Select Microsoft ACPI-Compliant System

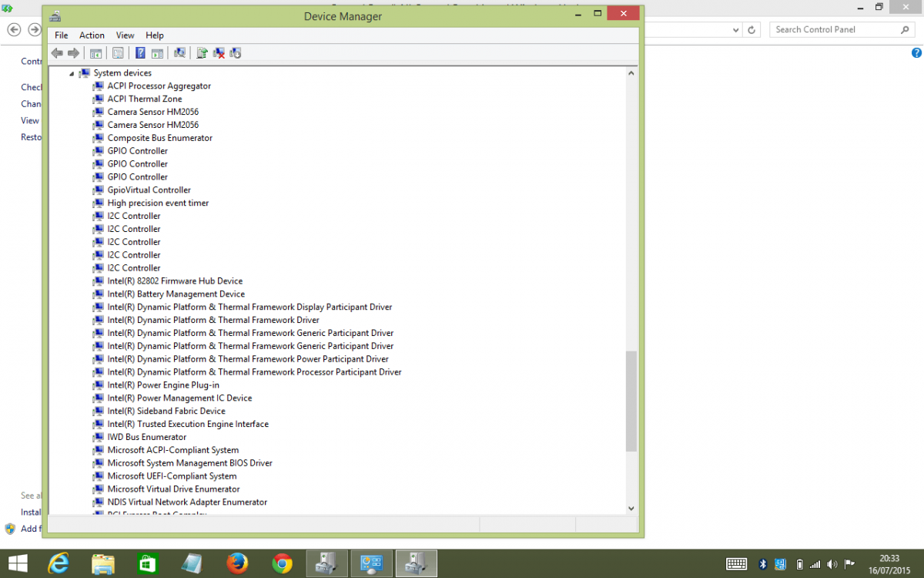(x=173, y=451)
